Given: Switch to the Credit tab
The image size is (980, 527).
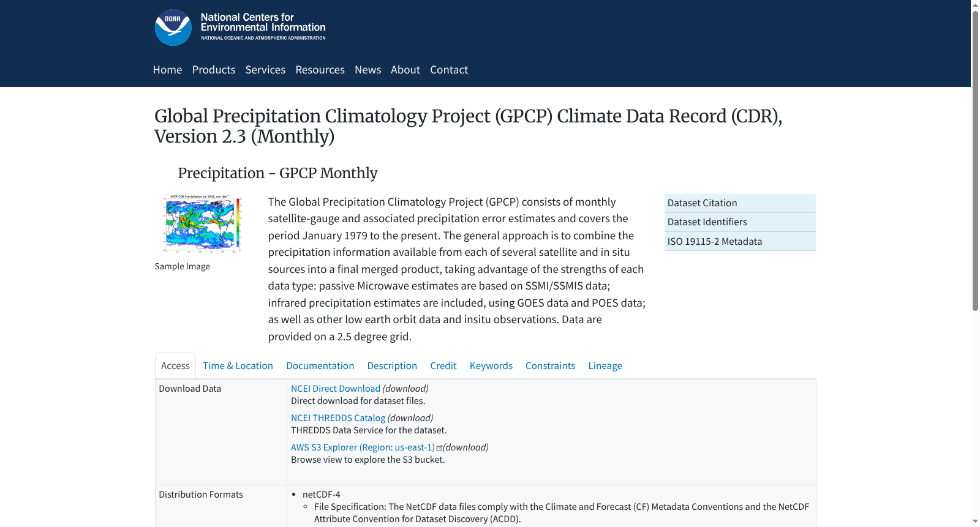Looking at the screenshot, I should (x=443, y=365).
